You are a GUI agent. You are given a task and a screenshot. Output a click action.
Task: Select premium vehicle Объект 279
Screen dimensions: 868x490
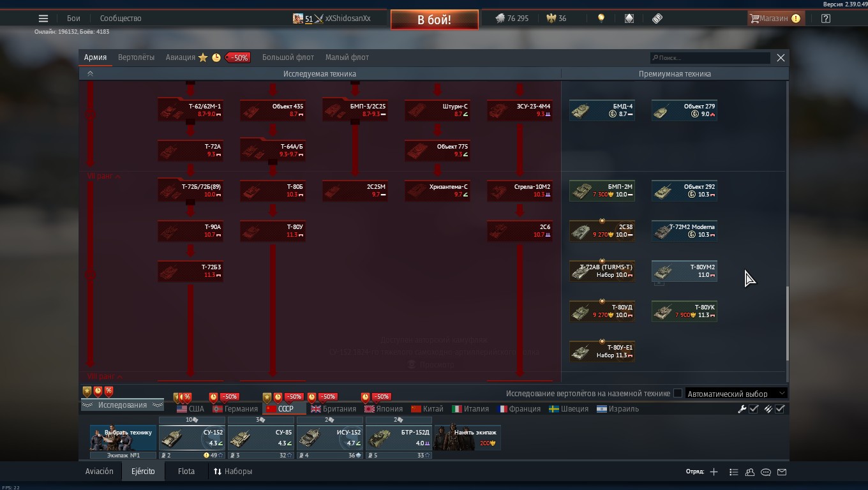(x=684, y=110)
